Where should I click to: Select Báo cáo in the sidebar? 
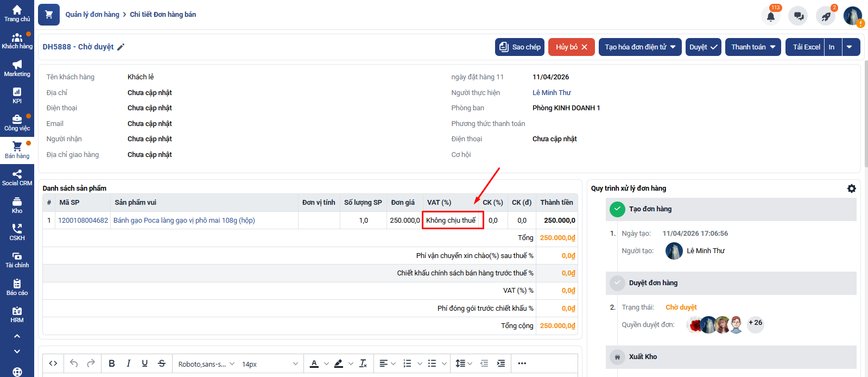point(17,287)
